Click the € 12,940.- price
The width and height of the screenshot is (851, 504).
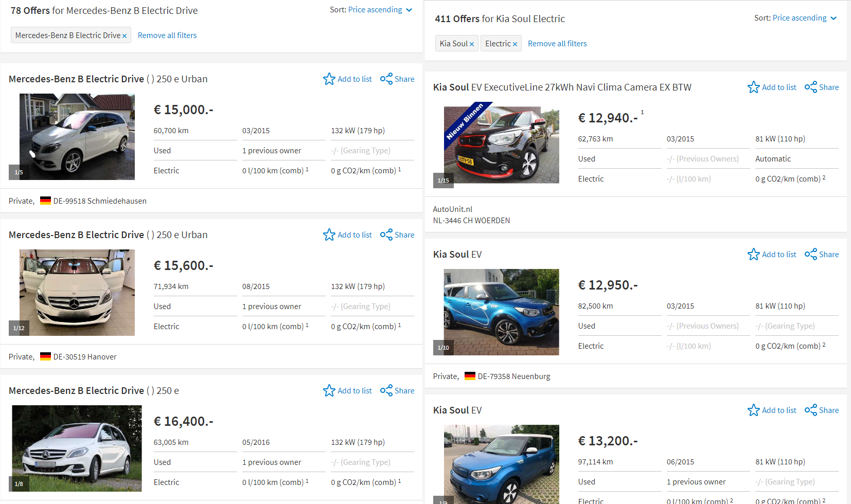608,118
